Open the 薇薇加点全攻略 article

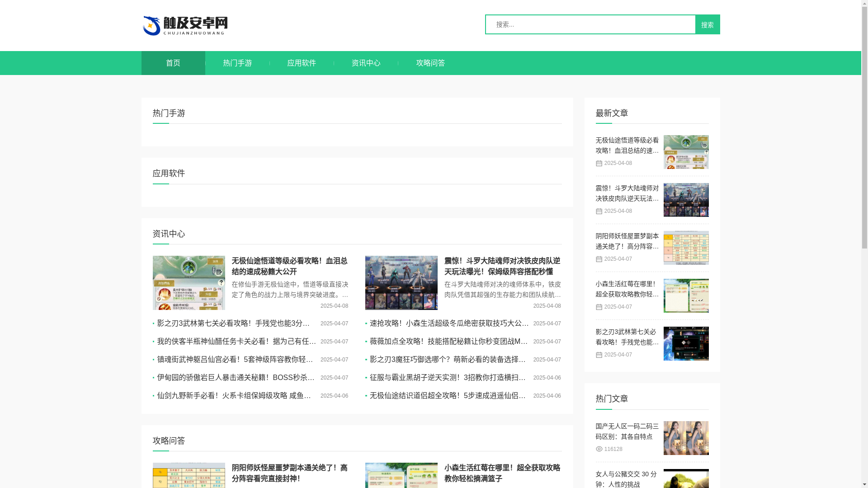449,342
